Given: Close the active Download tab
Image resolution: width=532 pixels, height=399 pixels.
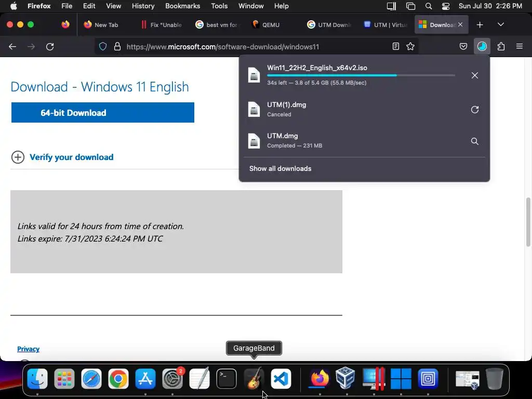Looking at the screenshot, I should point(460,24).
